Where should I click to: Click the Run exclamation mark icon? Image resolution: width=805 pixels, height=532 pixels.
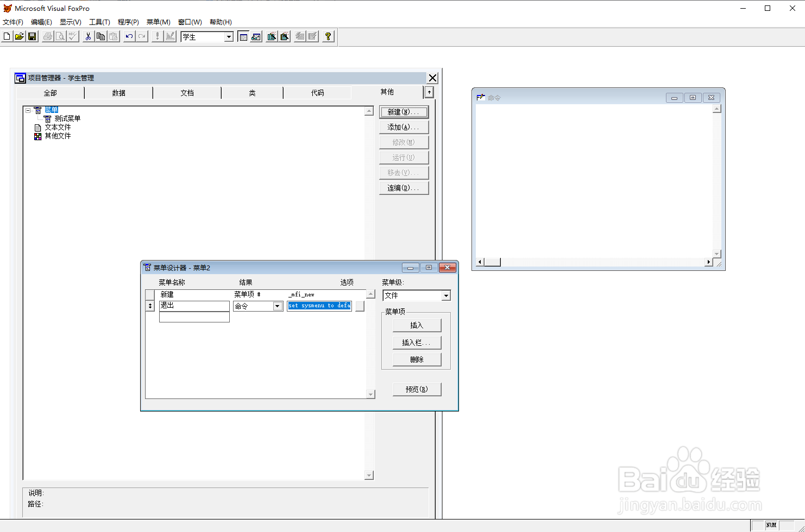[158, 36]
